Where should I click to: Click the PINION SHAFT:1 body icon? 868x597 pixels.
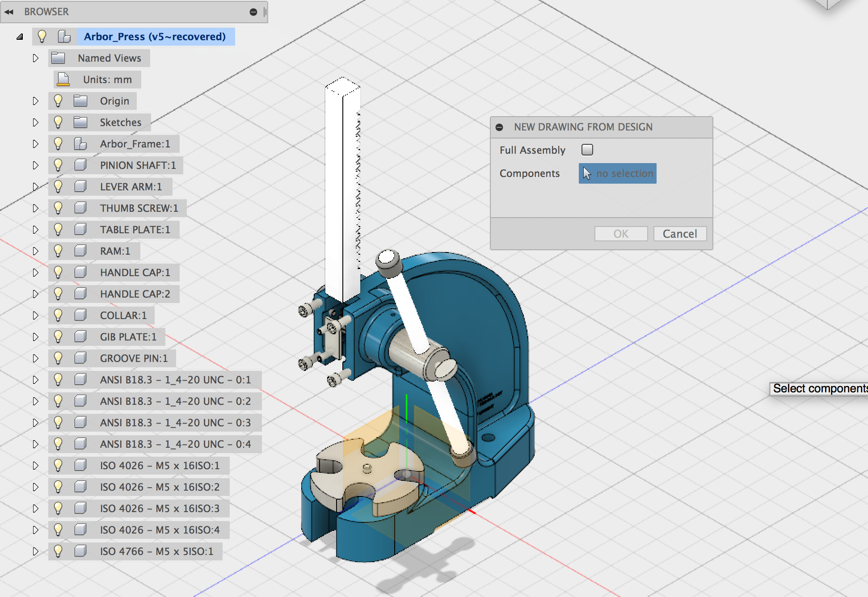(80, 165)
